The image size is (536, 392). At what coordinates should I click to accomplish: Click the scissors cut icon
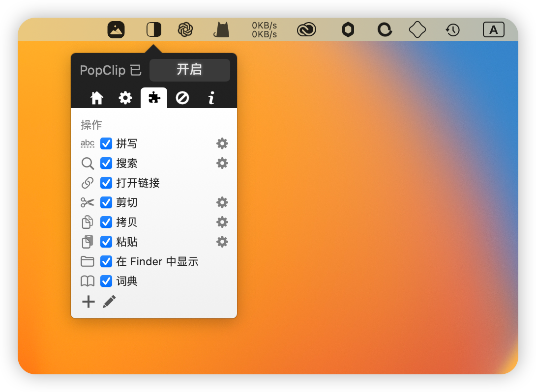point(87,202)
